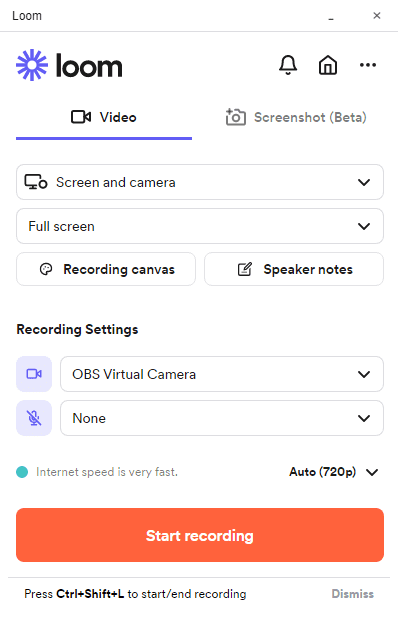Open the notifications bell
This screenshot has height=622, width=398.
288,65
